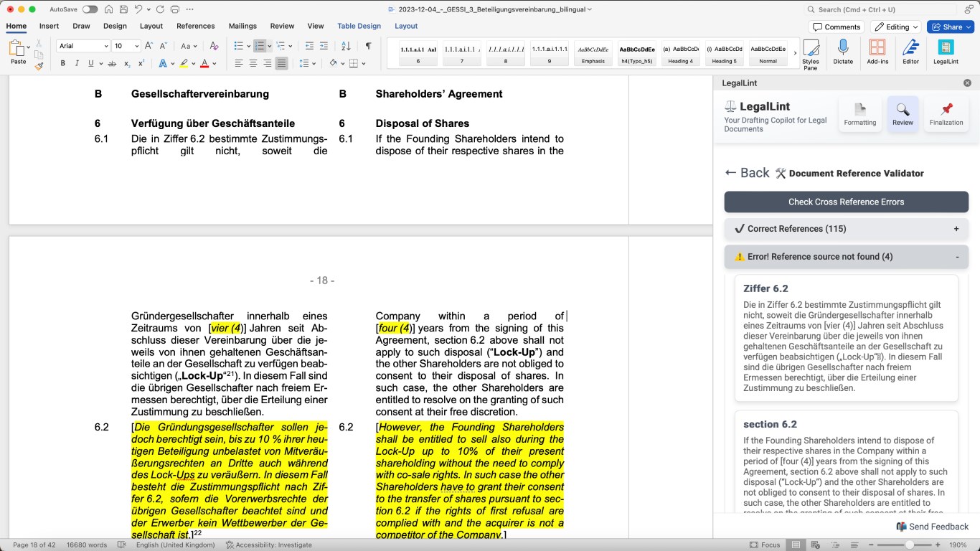Switch to the References tab
This screenshot has height=551, width=980.
(x=196, y=26)
